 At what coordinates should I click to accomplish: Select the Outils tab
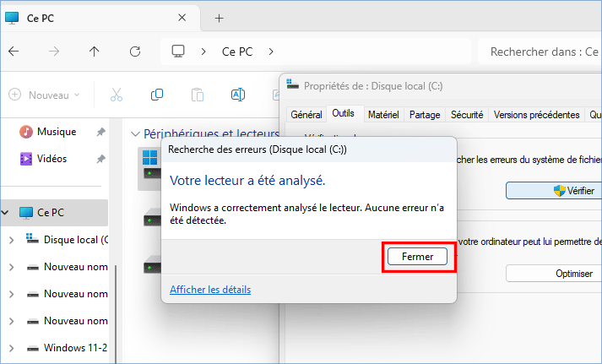tap(344, 113)
